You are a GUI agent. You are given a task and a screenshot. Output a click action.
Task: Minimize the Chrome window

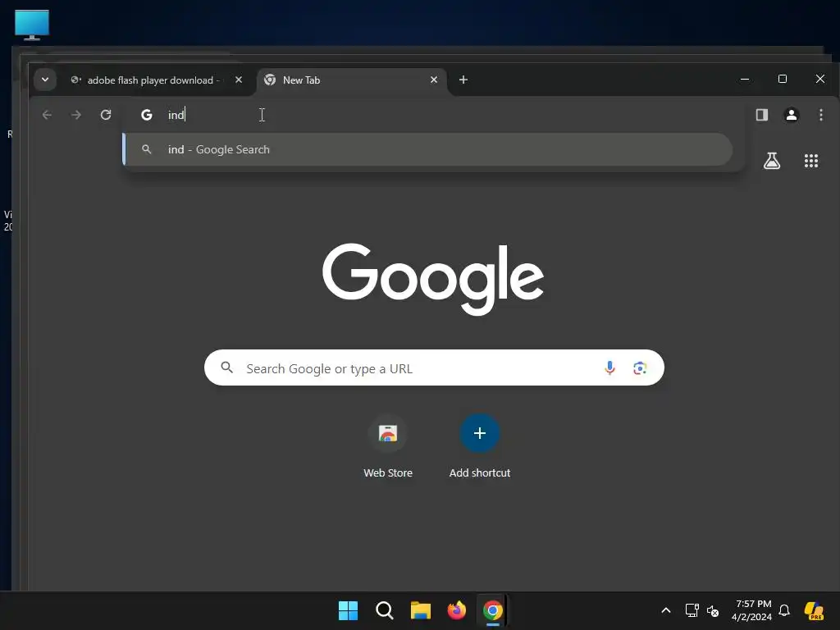tap(745, 80)
